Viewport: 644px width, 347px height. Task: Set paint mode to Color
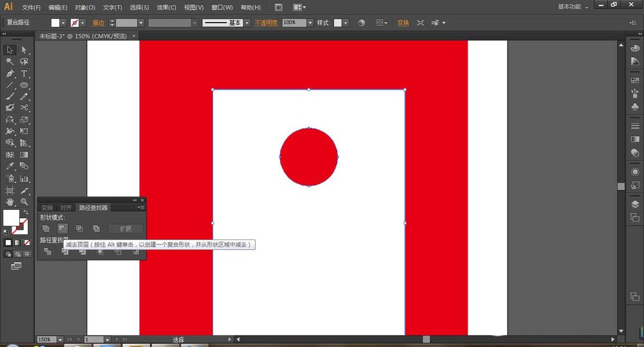click(8, 243)
